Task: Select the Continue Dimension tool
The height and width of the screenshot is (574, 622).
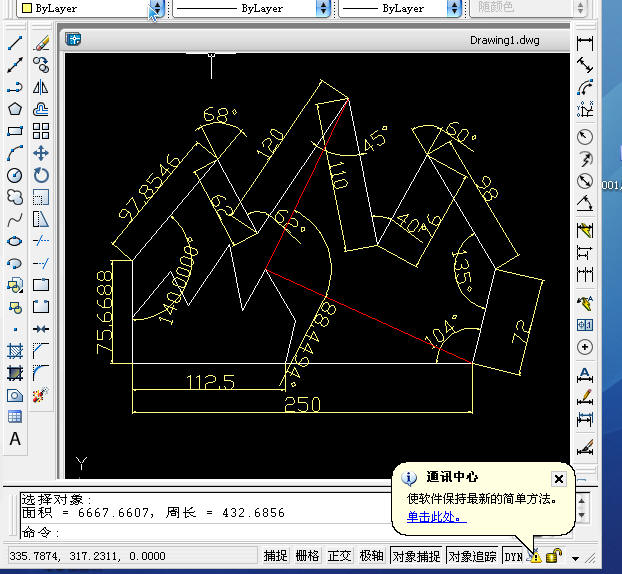Action: (x=585, y=275)
